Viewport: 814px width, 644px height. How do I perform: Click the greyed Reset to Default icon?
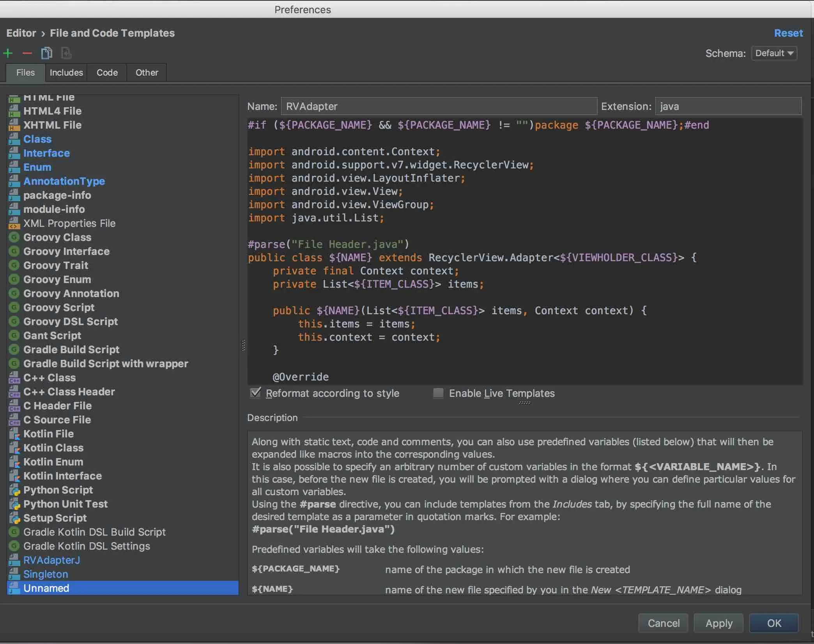coord(66,53)
